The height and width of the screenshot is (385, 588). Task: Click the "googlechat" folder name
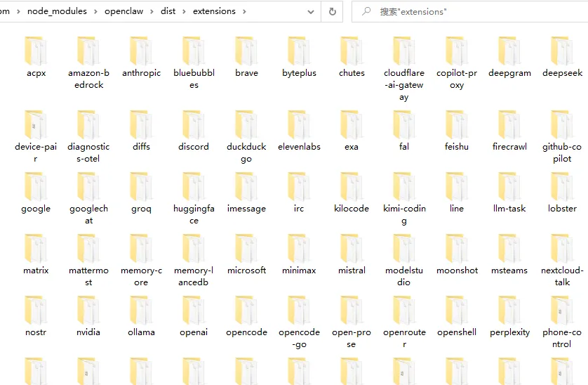(x=88, y=214)
